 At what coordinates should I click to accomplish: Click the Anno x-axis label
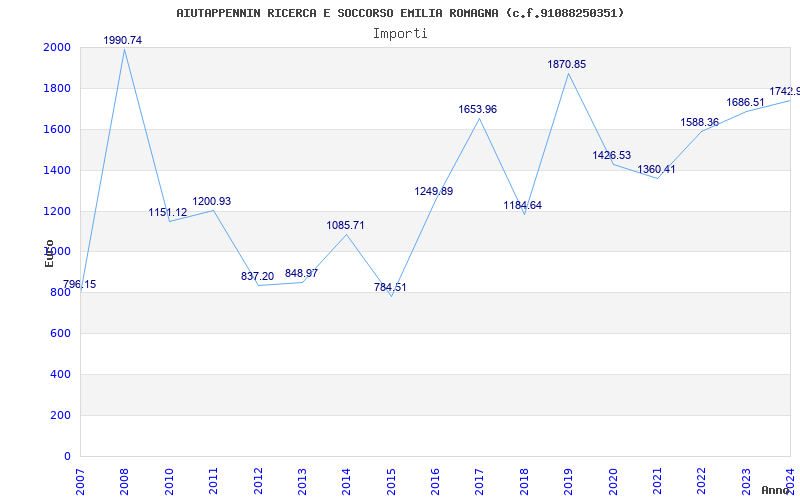[776, 490]
